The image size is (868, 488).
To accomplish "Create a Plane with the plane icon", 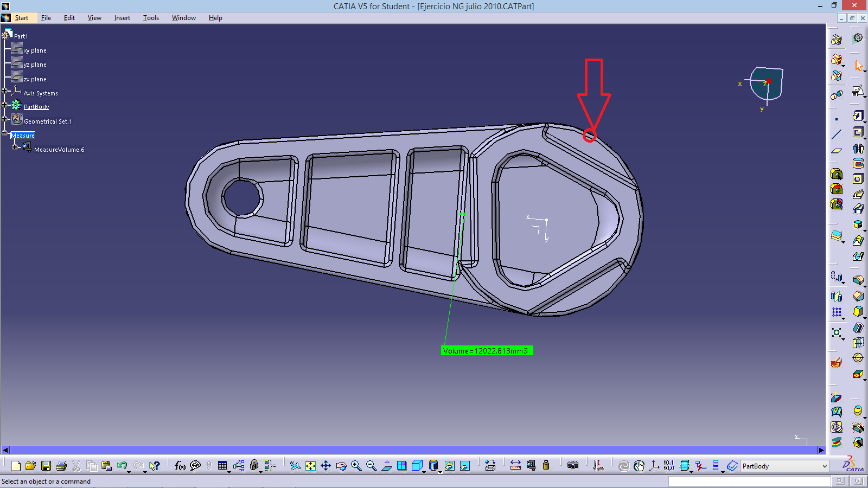I will coord(837,151).
